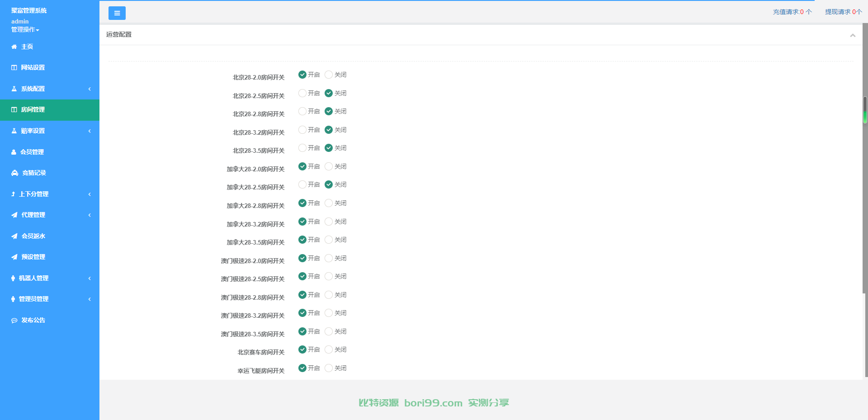Select 开启 for 北京28-2.5房间开关
This screenshot has width=868, height=420.
[302, 93]
